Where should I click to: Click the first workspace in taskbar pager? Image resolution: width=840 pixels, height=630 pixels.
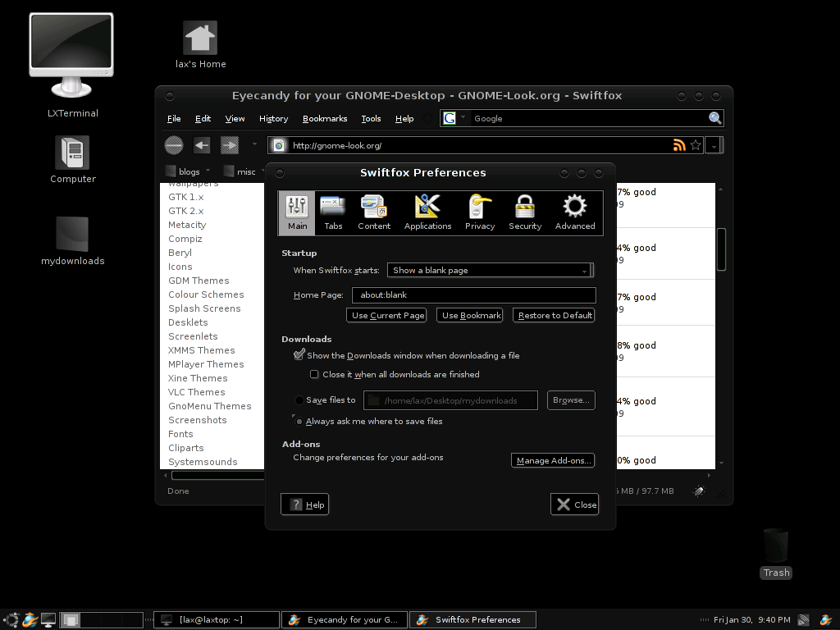click(x=71, y=620)
